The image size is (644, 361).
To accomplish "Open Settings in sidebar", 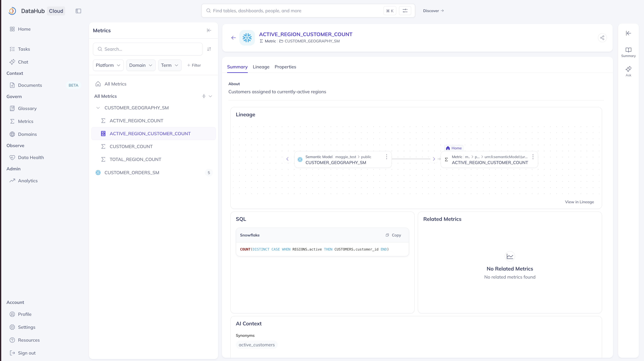I will (x=26, y=327).
